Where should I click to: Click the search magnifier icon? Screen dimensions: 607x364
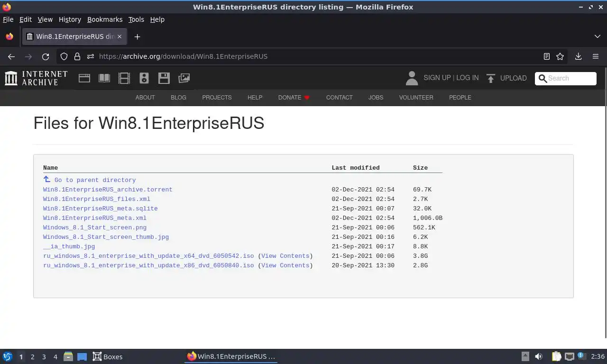click(x=543, y=79)
